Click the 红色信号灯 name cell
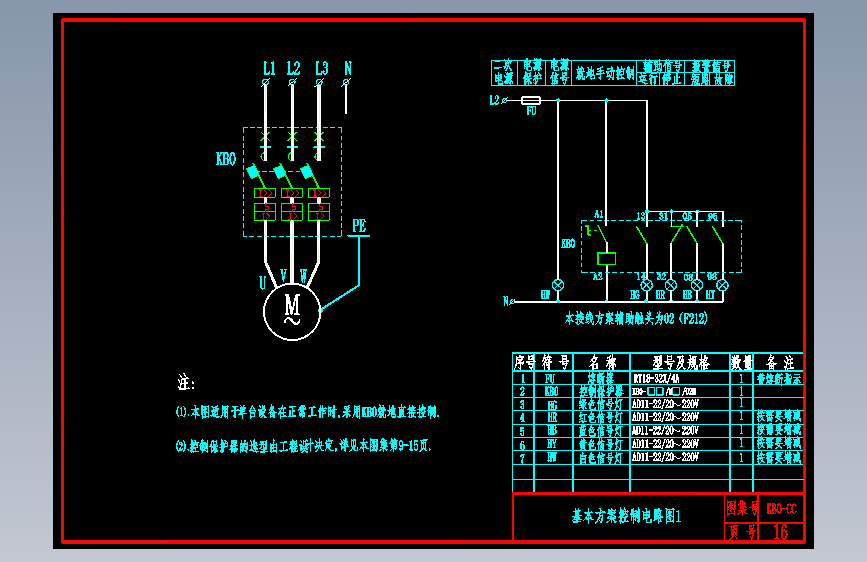Viewport: 867px width, 562px height. click(600, 418)
